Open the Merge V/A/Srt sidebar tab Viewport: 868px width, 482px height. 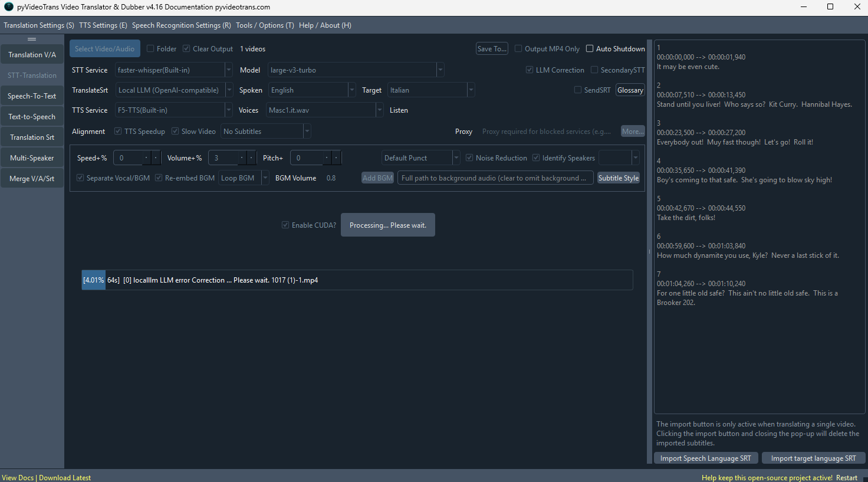tap(32, 179)
